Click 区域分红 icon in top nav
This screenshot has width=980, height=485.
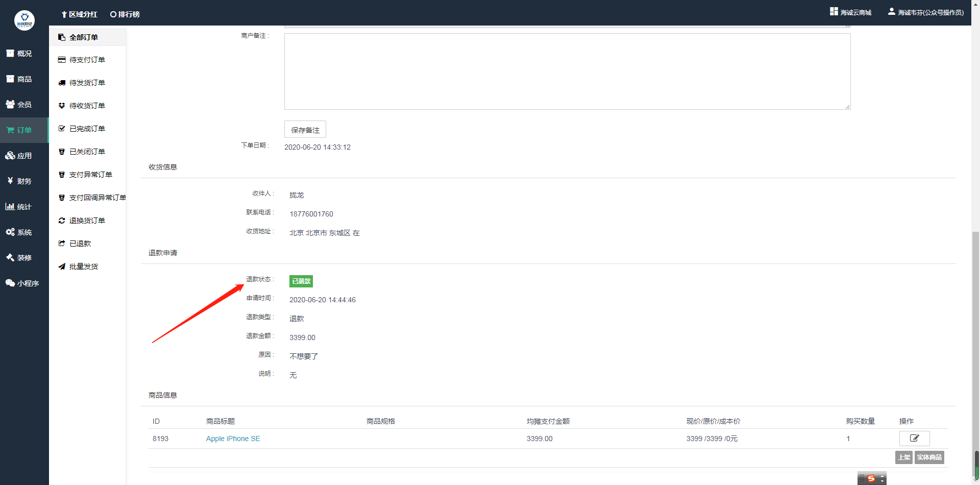64,14
